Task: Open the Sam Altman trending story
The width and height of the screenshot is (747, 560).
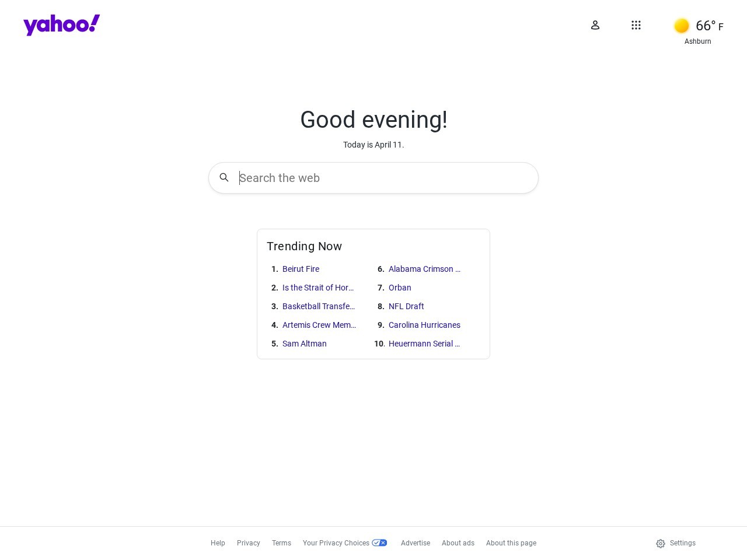Action: pyautogui.click(x=304, y=344)
